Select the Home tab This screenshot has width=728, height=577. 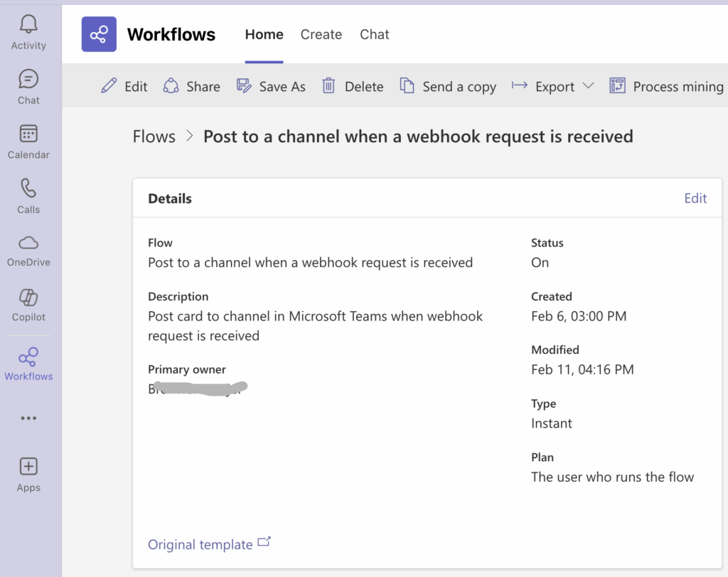click(x=264, y=34)
